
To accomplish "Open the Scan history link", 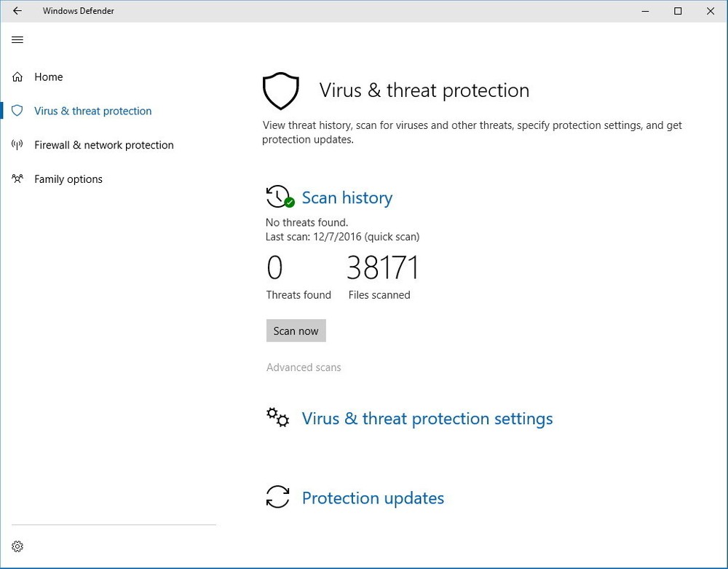I will click(347, 197).
